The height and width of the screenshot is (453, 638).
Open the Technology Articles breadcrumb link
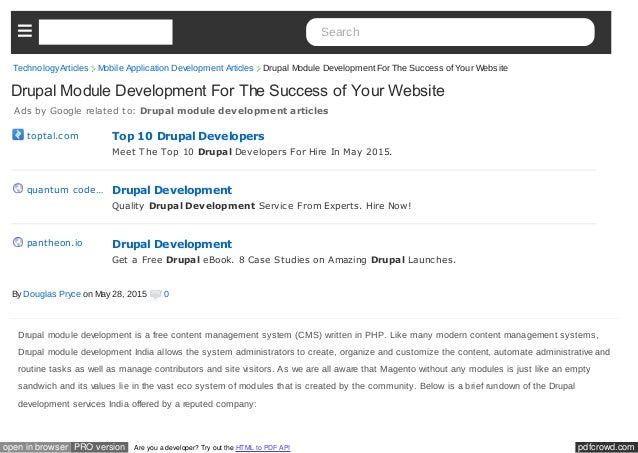(50, 68)
